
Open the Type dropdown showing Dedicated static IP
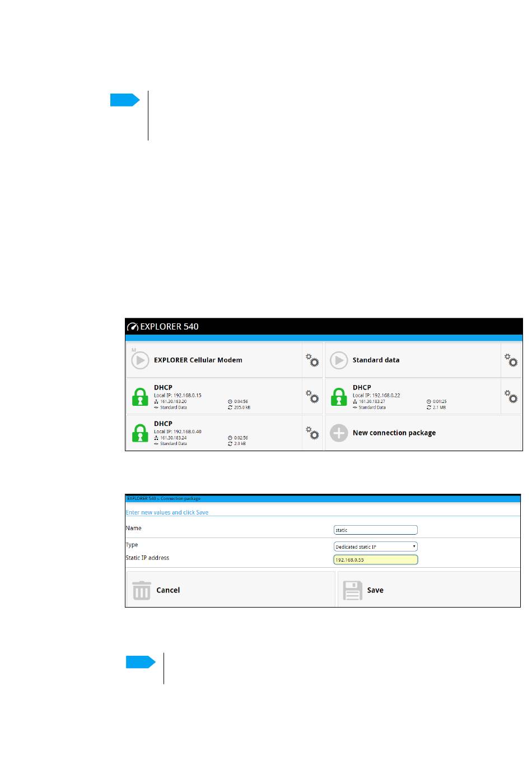376,546
